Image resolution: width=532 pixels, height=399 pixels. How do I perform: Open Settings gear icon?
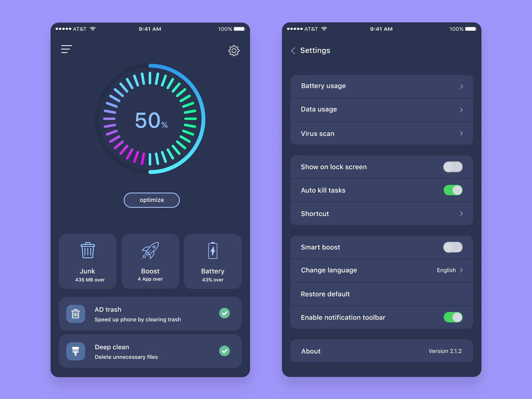[234, 50]
